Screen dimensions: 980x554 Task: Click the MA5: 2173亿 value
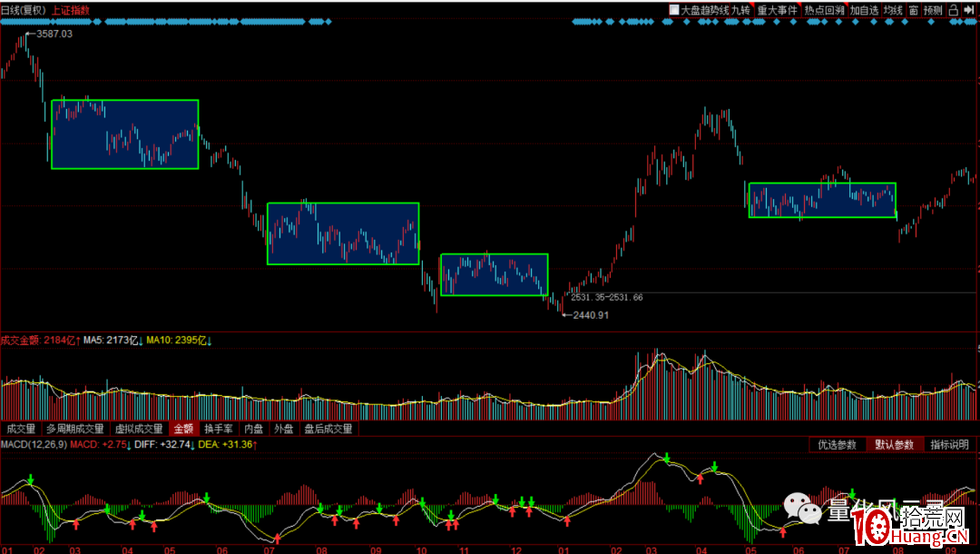point(111,341)
